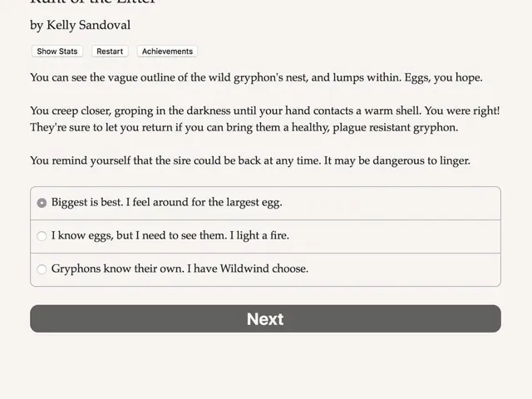The height and width of the screenshot is (399, 532).
Task: Click the partially visible game title heading
Action: coord(92,2)
